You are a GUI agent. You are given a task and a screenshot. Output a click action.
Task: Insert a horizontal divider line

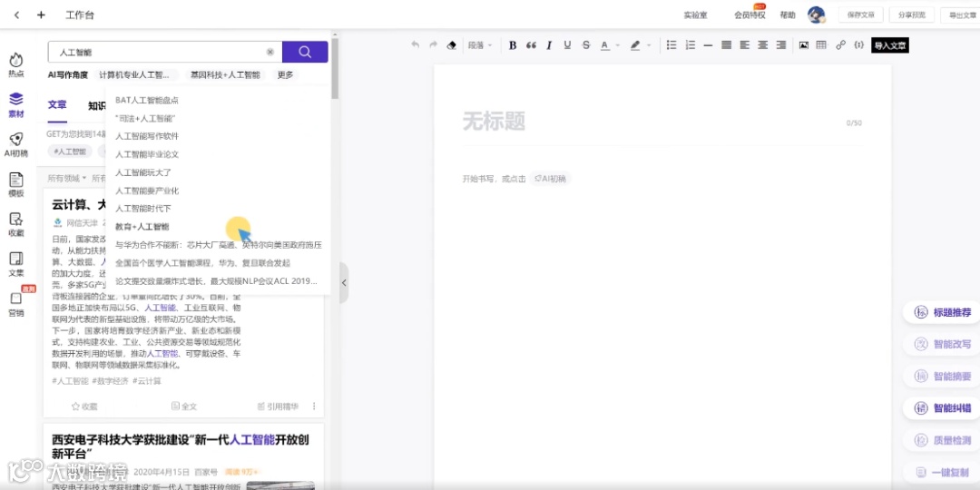pyautogui.click(x=708, y=45)
